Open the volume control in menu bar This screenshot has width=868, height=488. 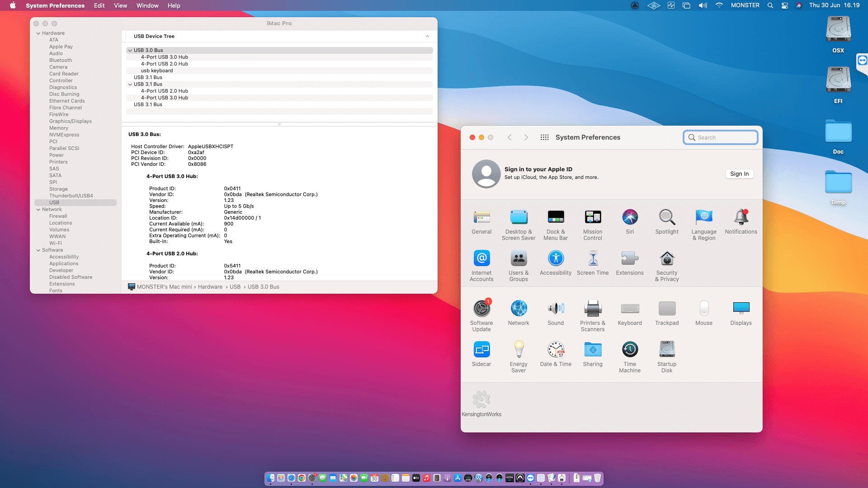[x=703, y=5]
